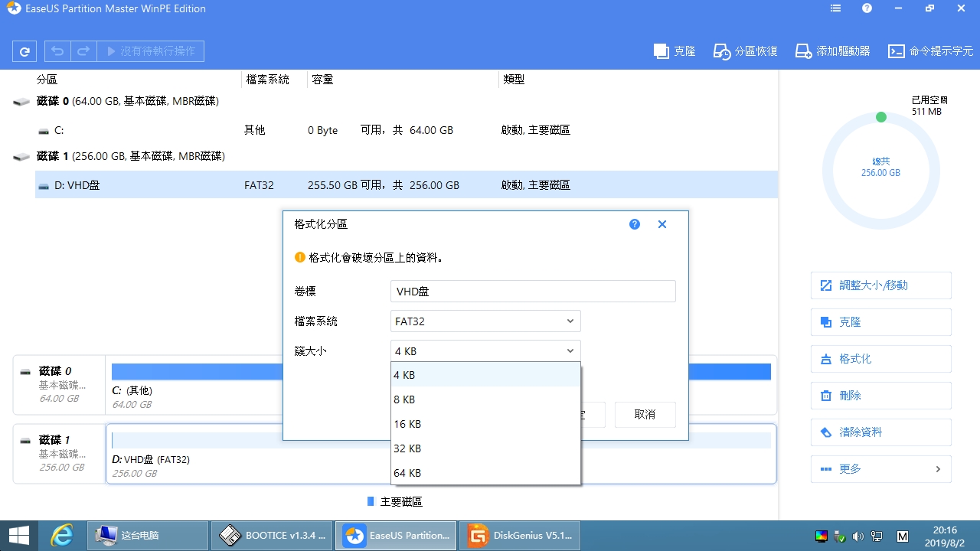Click D: VHD盘 partition in disk map
Viewport: 980px width, 551px height.
pos(441,454)
